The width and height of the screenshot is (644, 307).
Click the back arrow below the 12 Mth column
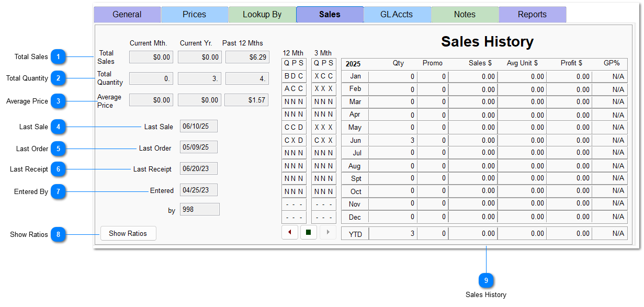(x=290, y=232)
